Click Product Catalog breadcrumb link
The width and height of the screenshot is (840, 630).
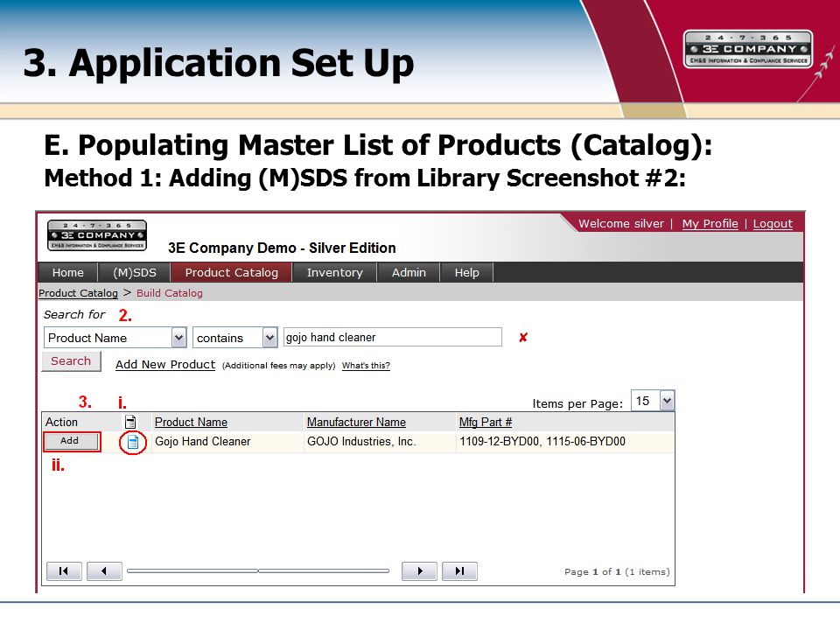click(x=78, y=293)
